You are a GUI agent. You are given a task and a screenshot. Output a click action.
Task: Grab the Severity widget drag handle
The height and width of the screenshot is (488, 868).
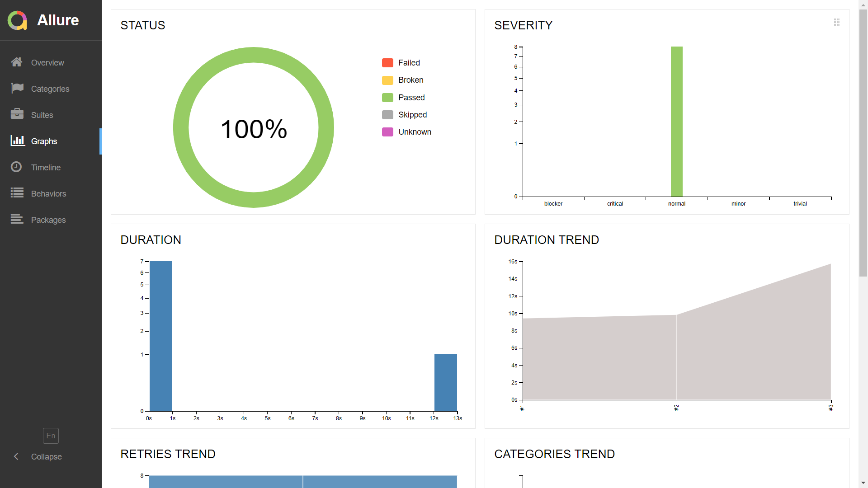click(x=837, y=22)
